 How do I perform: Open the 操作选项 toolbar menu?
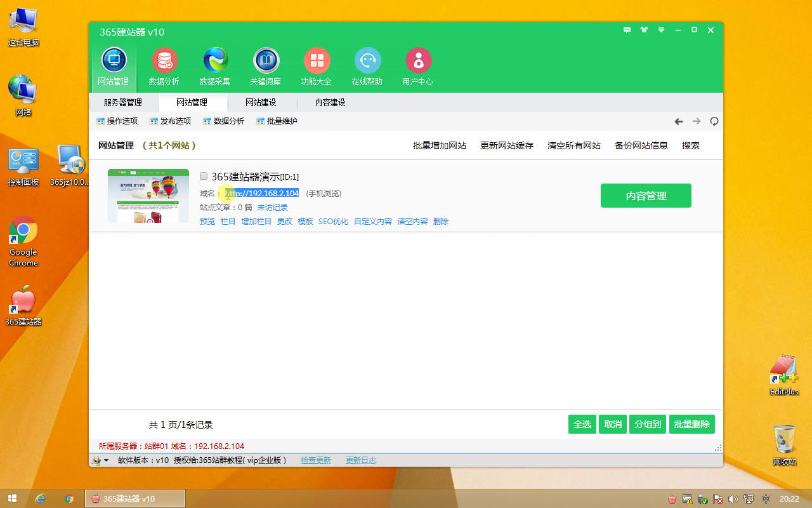coord(117,121)
